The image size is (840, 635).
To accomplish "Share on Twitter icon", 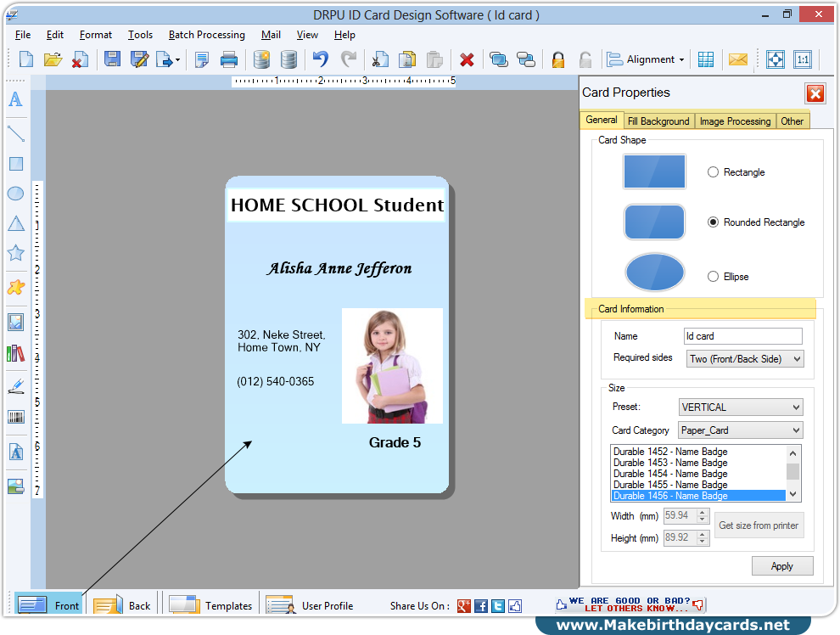I will tap(498, 606).
